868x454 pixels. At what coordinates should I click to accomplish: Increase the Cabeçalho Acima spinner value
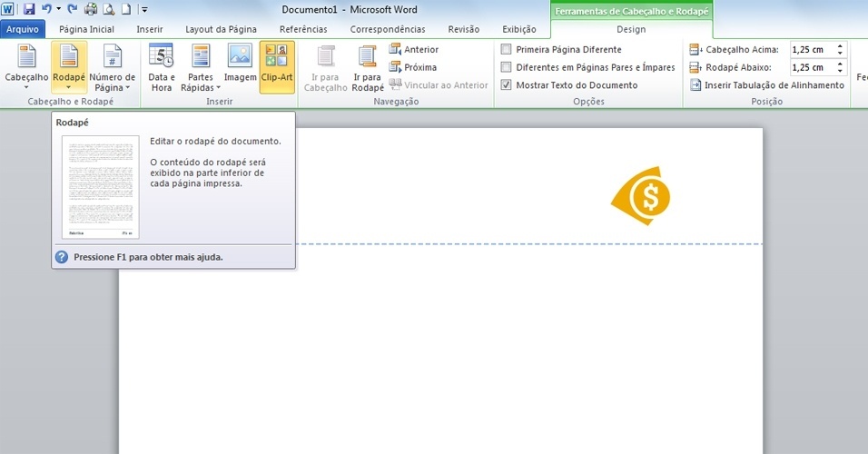click(x=840, y=45)
